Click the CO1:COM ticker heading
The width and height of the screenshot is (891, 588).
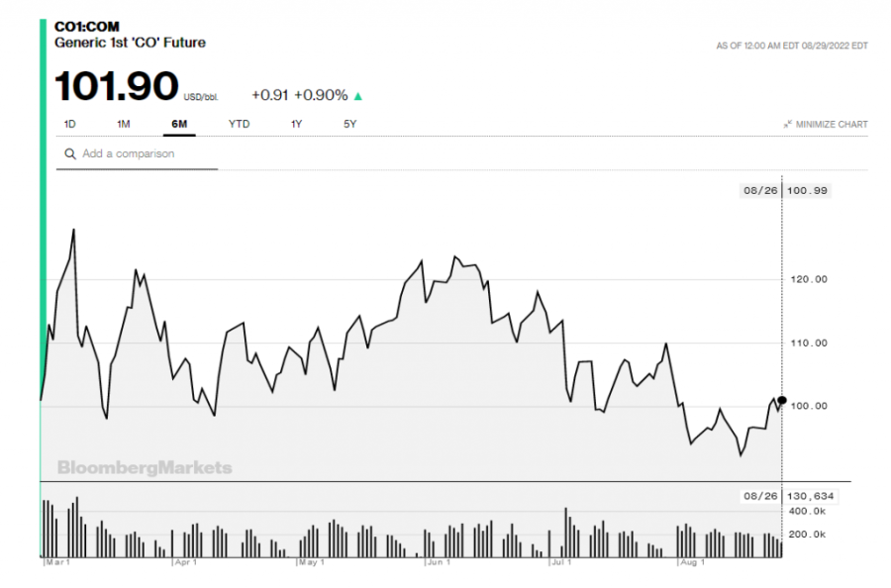86,27
